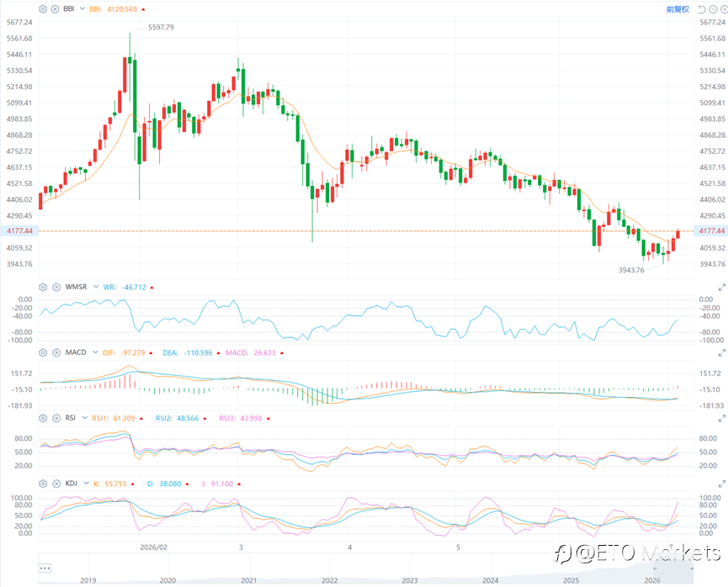Jump to 2025 on the overview timeline
Screen dimensions: 728x587
(571, 580)
